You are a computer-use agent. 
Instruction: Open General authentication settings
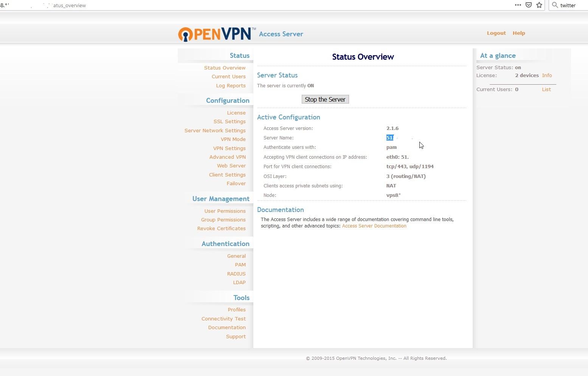coord(236,256)
